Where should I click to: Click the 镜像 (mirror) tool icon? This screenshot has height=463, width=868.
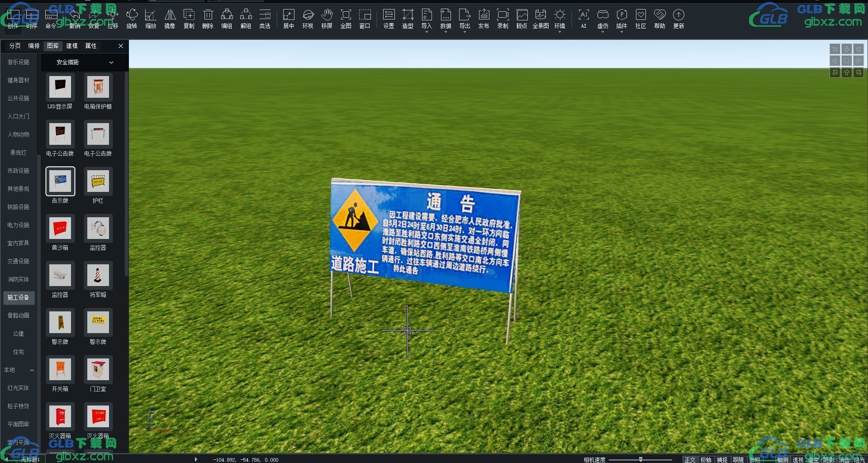(170, 19)
